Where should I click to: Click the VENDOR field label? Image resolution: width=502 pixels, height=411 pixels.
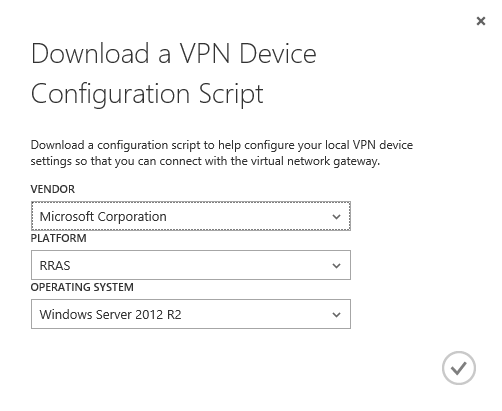click(x=53, y=189)
